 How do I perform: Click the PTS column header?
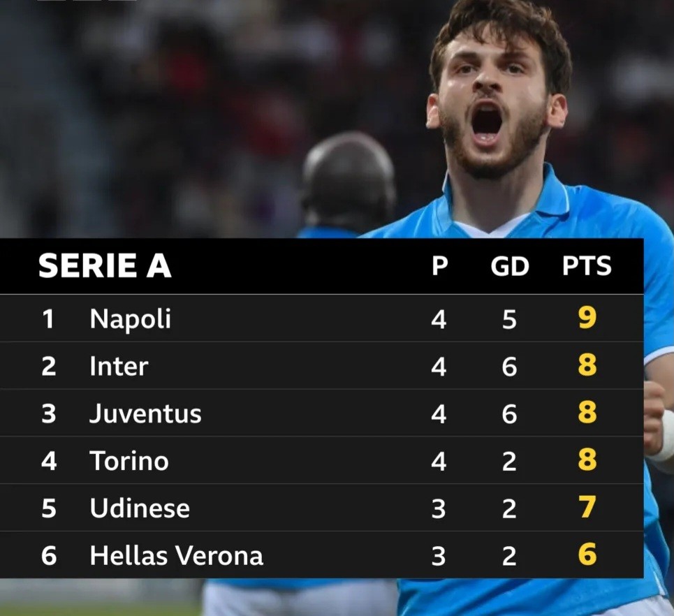tap(587, 265)
